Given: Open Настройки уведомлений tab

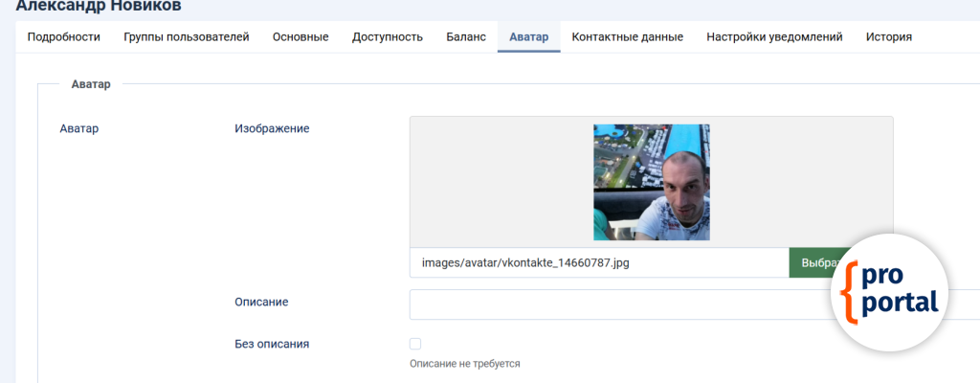Looking at the screenshot, I should [x=774, y=37].
